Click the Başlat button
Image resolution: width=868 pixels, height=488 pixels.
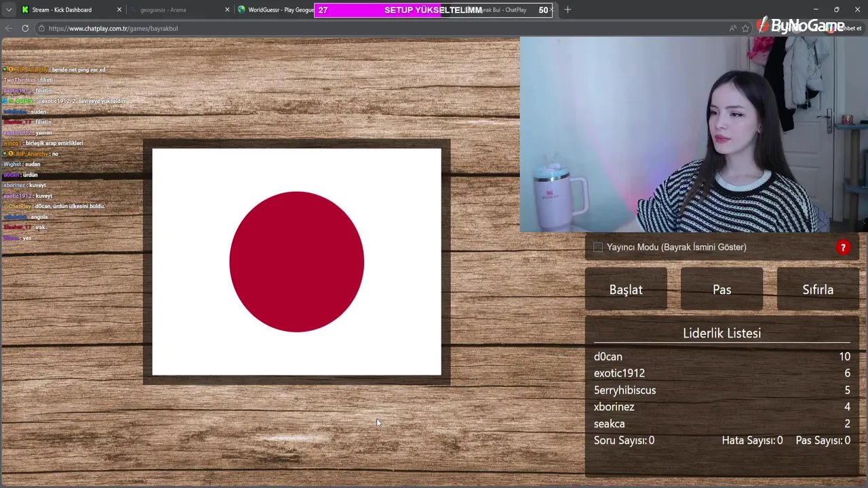click(626, 289)
